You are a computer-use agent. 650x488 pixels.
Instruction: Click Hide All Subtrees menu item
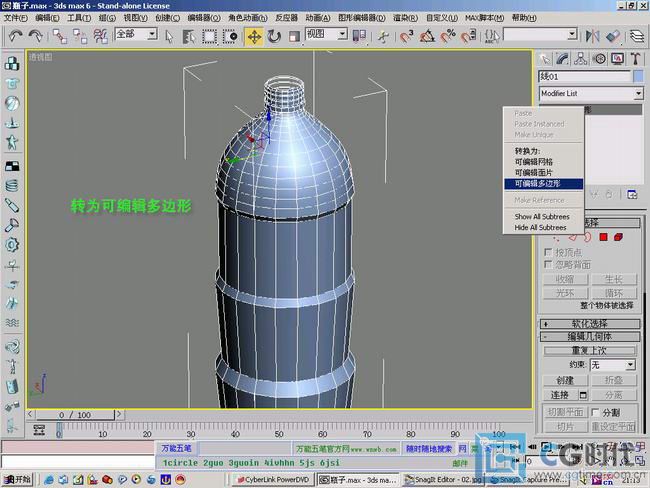click(x=543, y=227)
